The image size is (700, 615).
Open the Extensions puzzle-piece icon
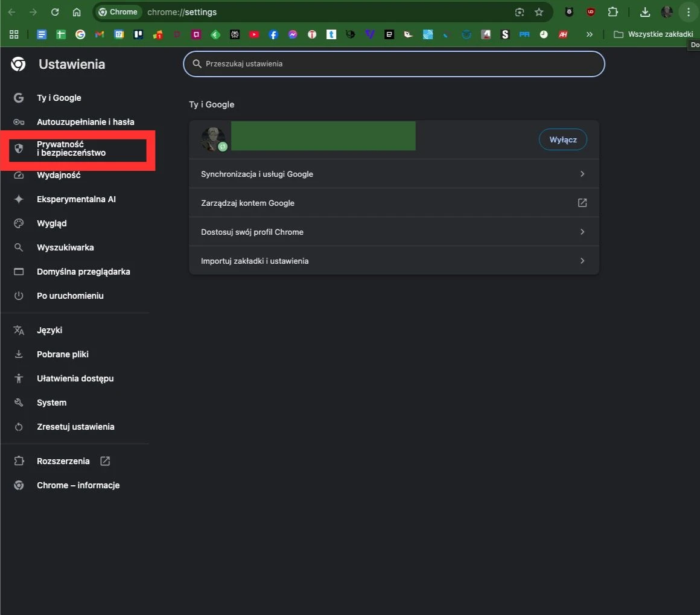click(x=613, y=12)
